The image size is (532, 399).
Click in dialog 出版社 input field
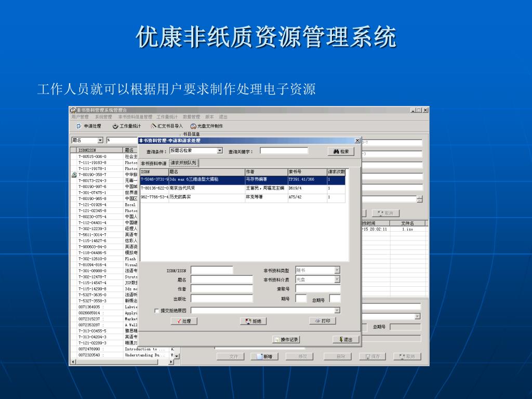click(222, 298)
